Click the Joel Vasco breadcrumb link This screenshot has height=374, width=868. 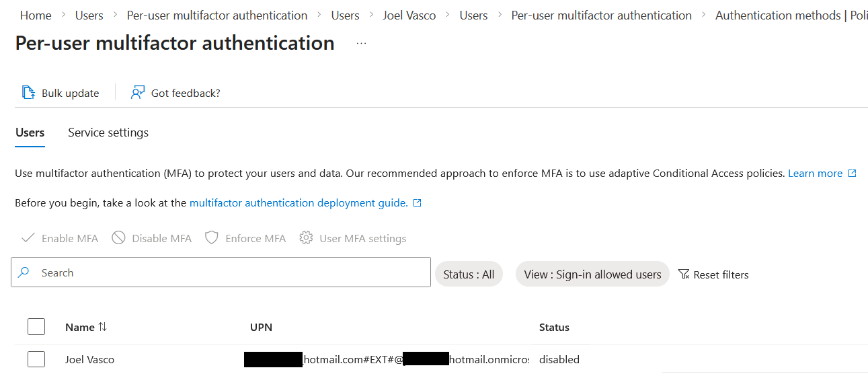pyautogui.click(x=409, y=15)
